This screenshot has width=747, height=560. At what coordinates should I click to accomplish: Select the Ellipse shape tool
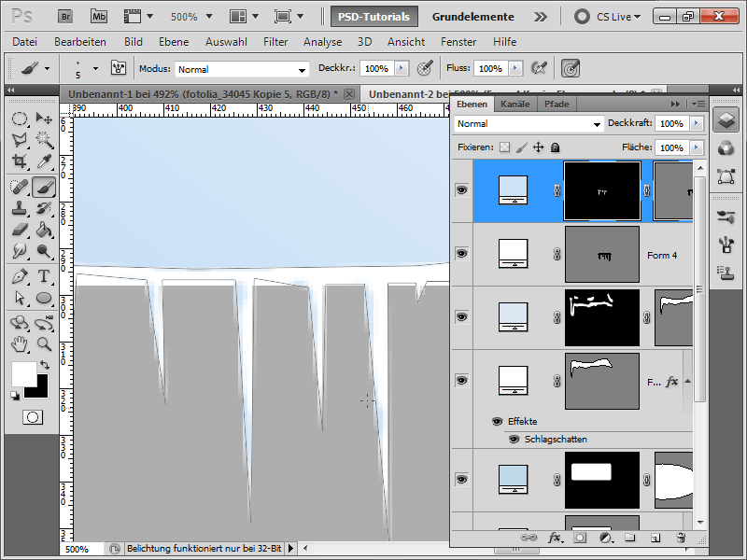[x=44, y=298]
